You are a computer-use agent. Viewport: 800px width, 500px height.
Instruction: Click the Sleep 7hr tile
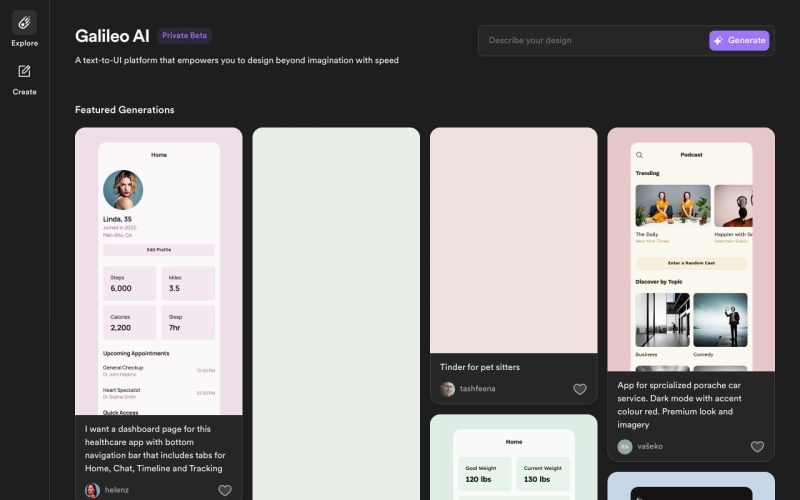click(188, 322)
